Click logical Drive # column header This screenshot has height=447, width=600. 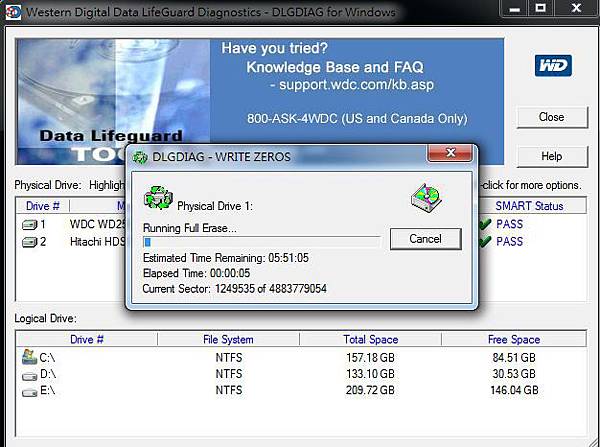coord(87,339)
